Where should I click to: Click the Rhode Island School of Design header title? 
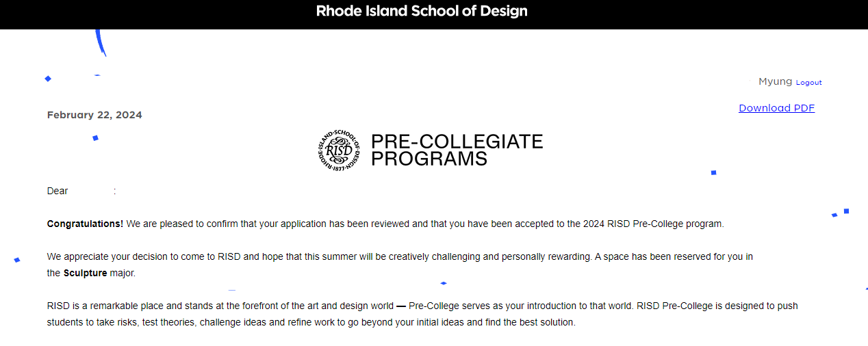point(422,11)
